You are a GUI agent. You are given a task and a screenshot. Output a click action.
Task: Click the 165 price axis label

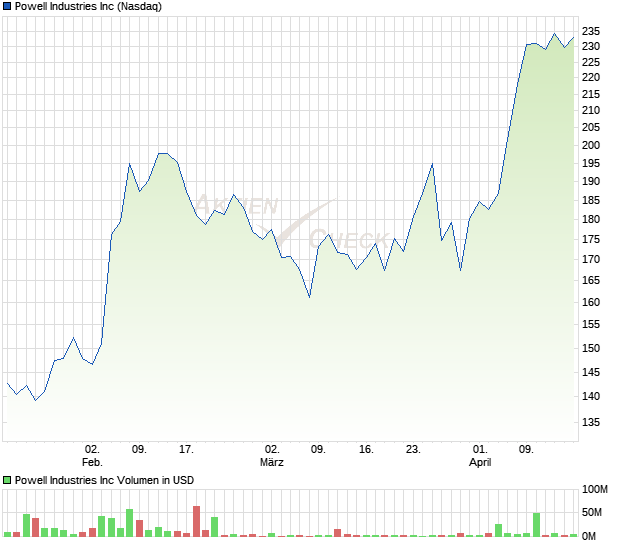(x=591, y=280)
